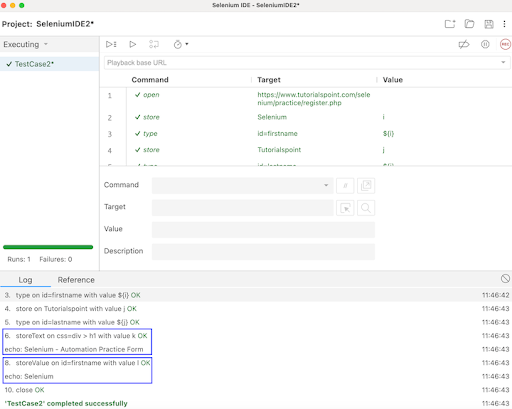Click the Command column header
The height and width of the screenshot is (409, 512).
click(x=150, y=80)
